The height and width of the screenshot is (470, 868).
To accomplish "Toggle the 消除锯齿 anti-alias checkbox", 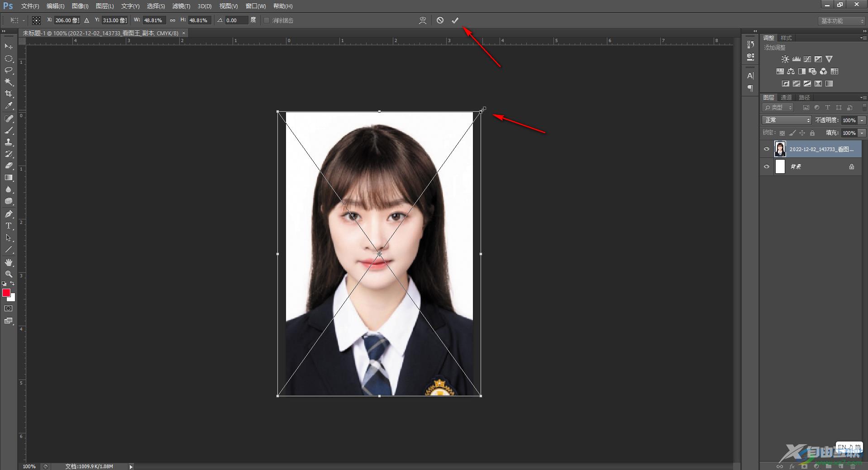I will point(267,20).
